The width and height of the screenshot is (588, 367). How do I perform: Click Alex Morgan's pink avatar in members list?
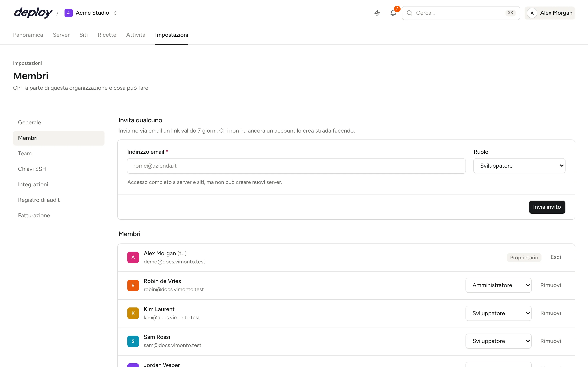(x=133, y=257)
